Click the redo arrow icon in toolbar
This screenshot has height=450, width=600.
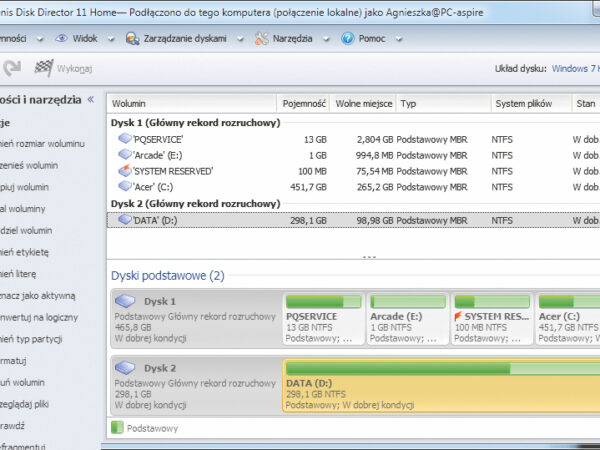tap(12, 68)
